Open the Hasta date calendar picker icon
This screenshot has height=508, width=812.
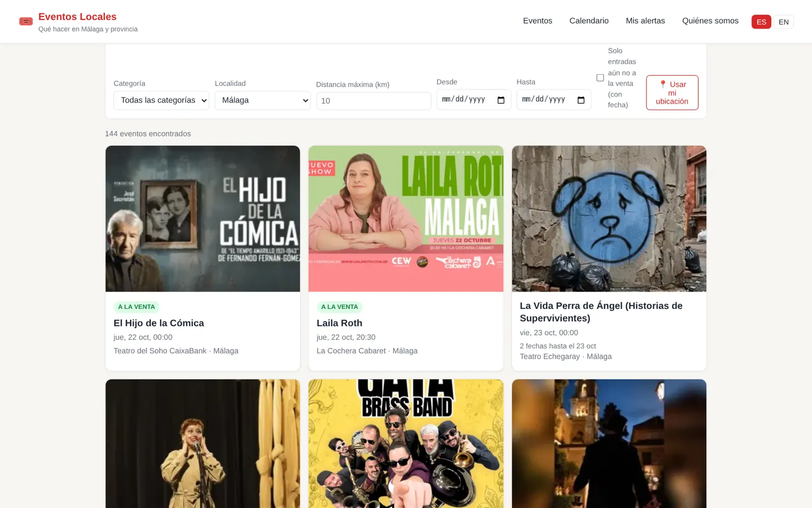(x=581, y=100)
